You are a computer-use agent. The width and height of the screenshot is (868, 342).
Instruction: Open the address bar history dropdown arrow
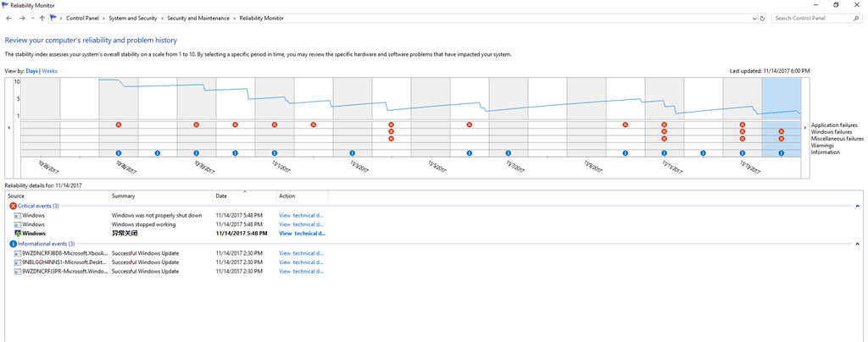click(x=755, y=19)
